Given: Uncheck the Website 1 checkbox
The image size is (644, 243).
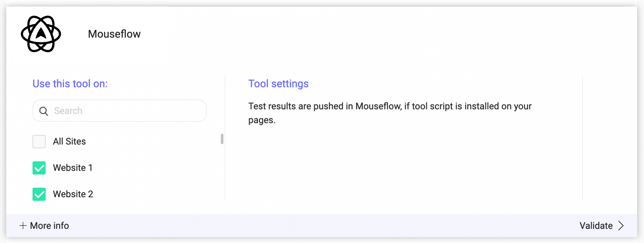Looking at the screenshot, I should [39, 168].
